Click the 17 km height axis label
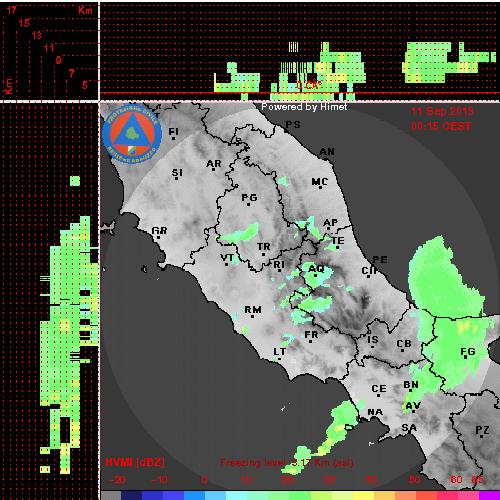 click(11, 10)
